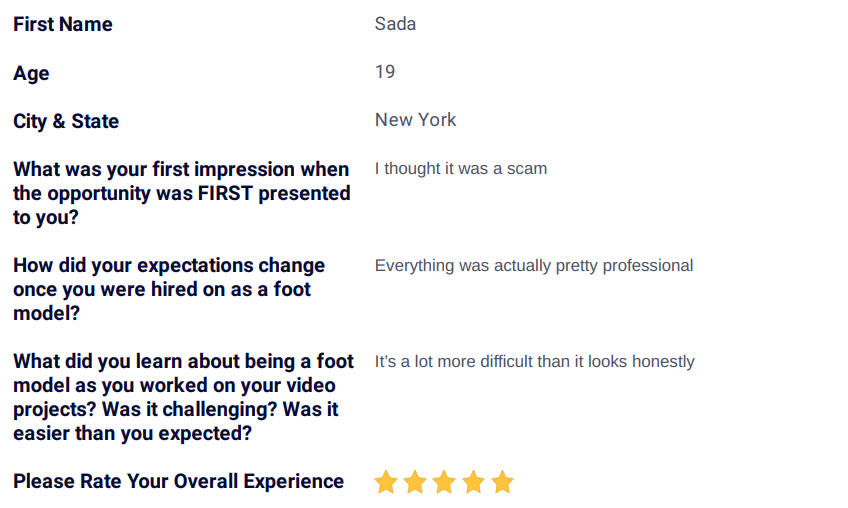The width and height of the screenshot is (848, 508).
Task: Click 'easier than you expected?' text line
Action: pos(132,433)
